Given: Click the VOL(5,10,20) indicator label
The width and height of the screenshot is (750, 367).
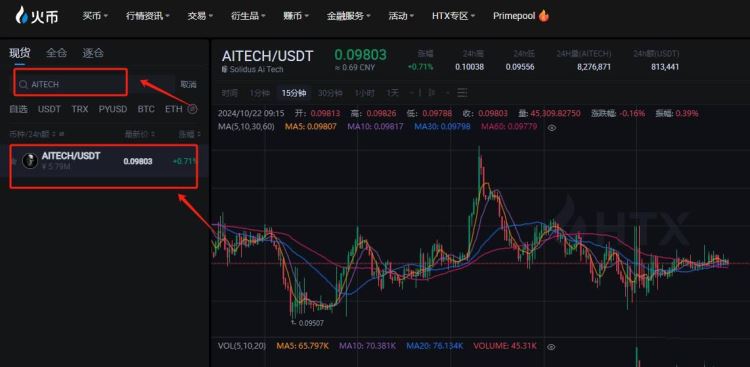Looking at the screenshot, I should coord(242,345).
